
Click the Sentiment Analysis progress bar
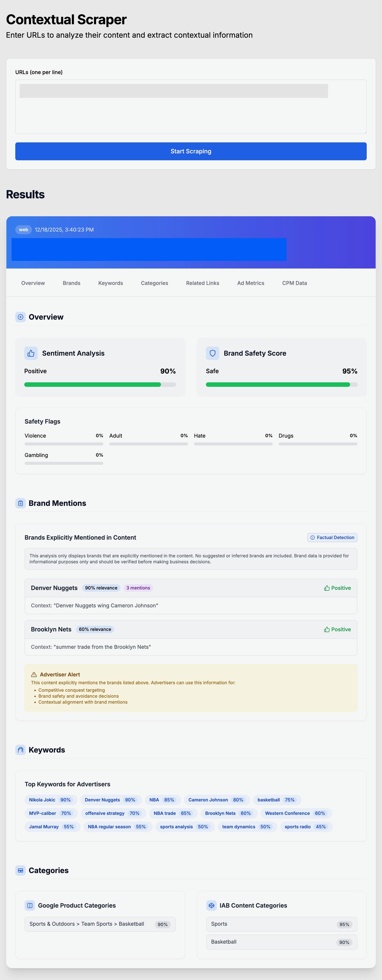coord(100,385)
